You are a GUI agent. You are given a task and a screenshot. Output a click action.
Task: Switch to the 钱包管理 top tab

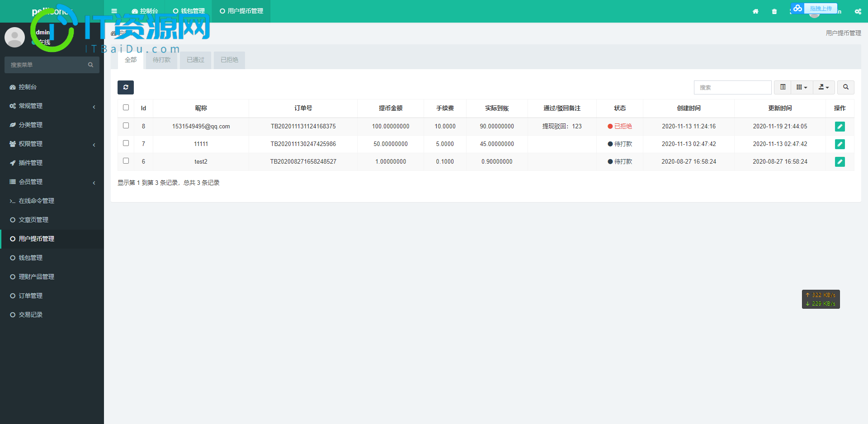coord(189,11)
